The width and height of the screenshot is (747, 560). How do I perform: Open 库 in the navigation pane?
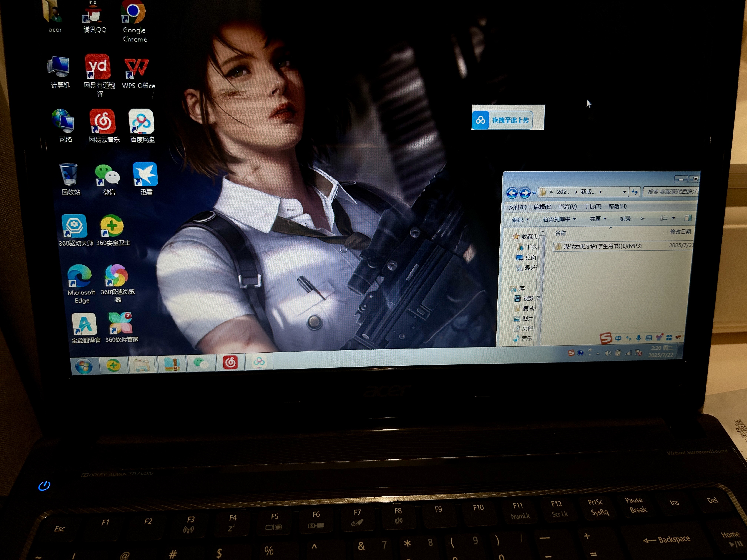(x=518, y=289)
